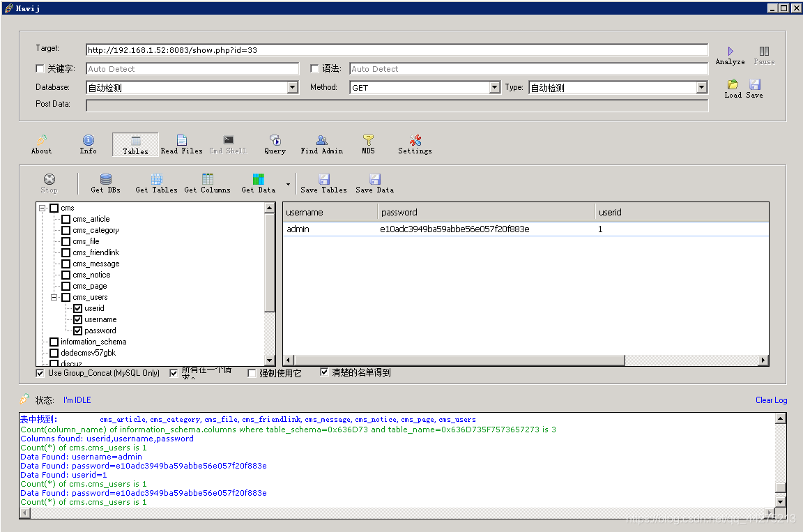803x532 pixels.
Task: Uncheck the password column checkbox
Action: click(x=78, y=330)
